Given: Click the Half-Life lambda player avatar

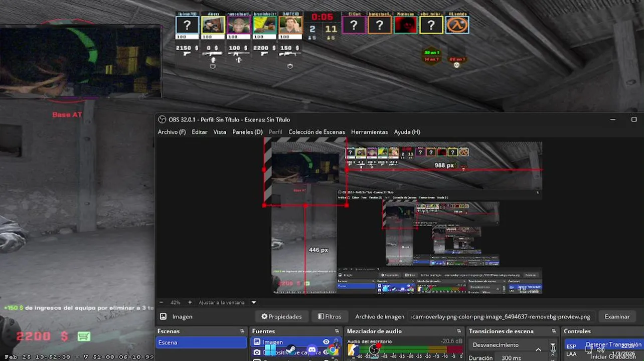Looking at the screenshot, I should click(457, 25).
